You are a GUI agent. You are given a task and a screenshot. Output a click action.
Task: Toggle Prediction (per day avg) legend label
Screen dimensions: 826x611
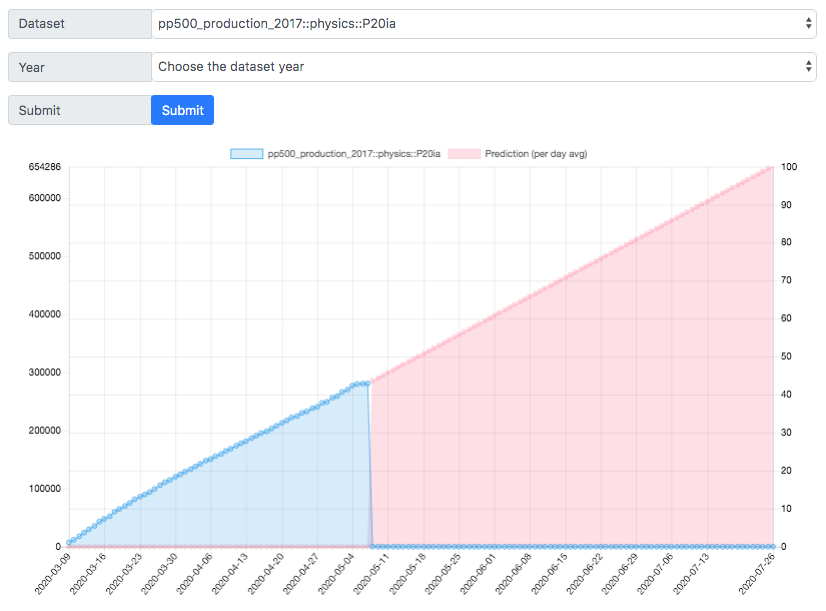(536, 154)
